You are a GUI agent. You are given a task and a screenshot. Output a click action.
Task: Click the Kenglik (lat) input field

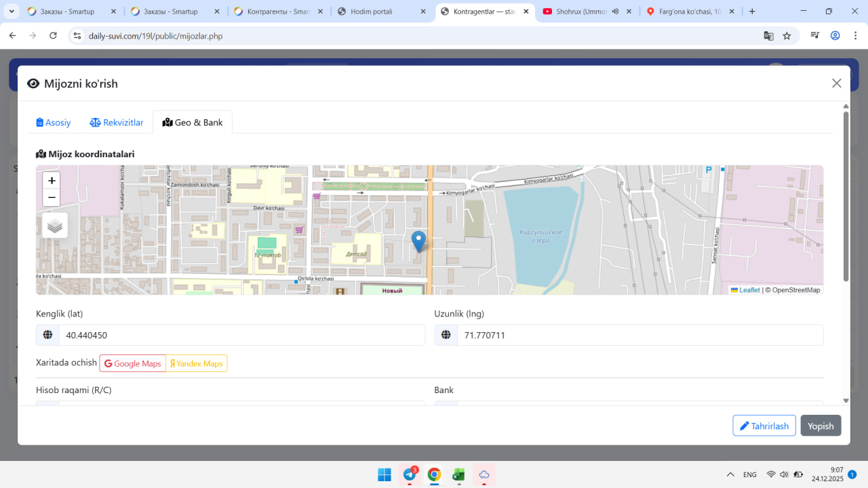pyautogui.click(x=241, y=335)
